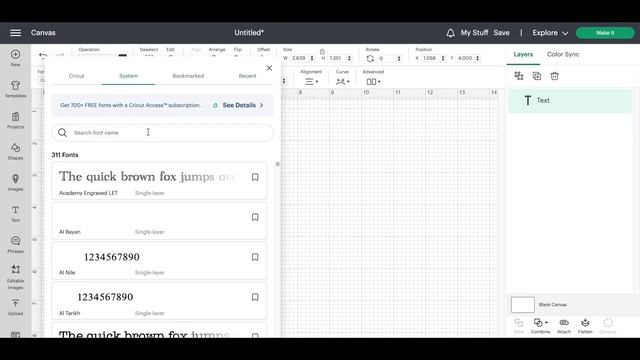This screenshot has width=640, height=360.
Task: Adjust the X position stepper
Action: point(443,58)
